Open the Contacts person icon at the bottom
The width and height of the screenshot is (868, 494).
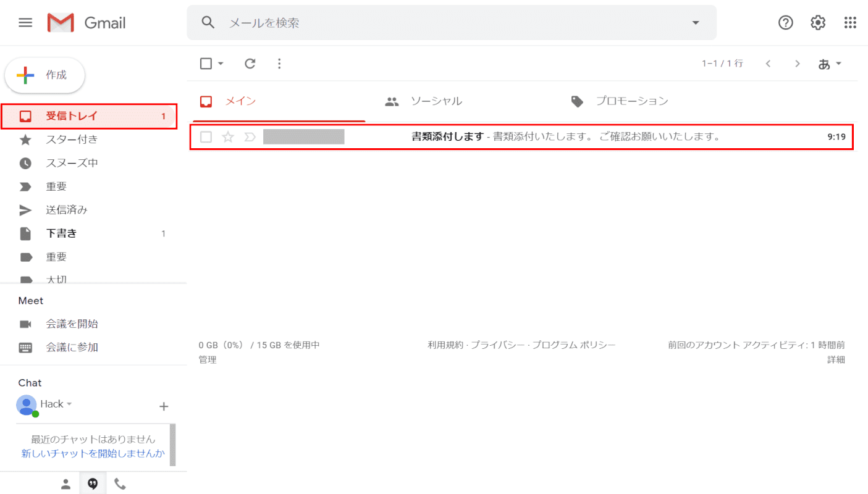(x=65, y=484)
